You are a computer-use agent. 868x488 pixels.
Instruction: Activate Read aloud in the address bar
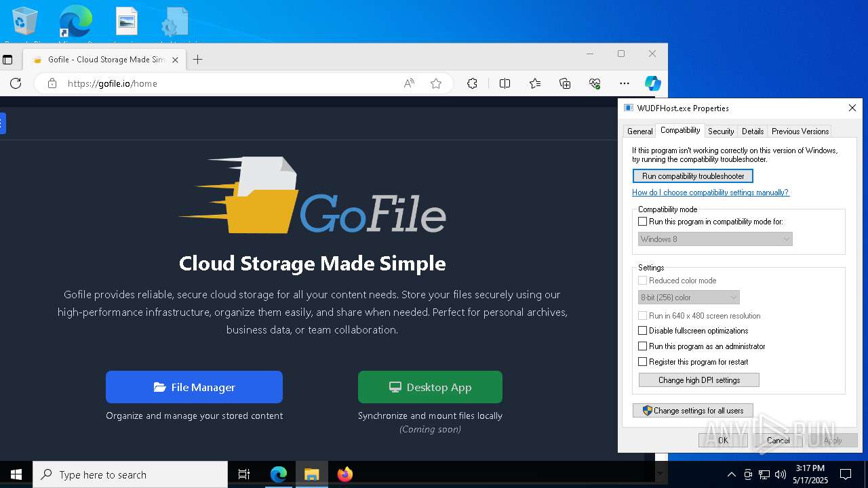point(409,83)
